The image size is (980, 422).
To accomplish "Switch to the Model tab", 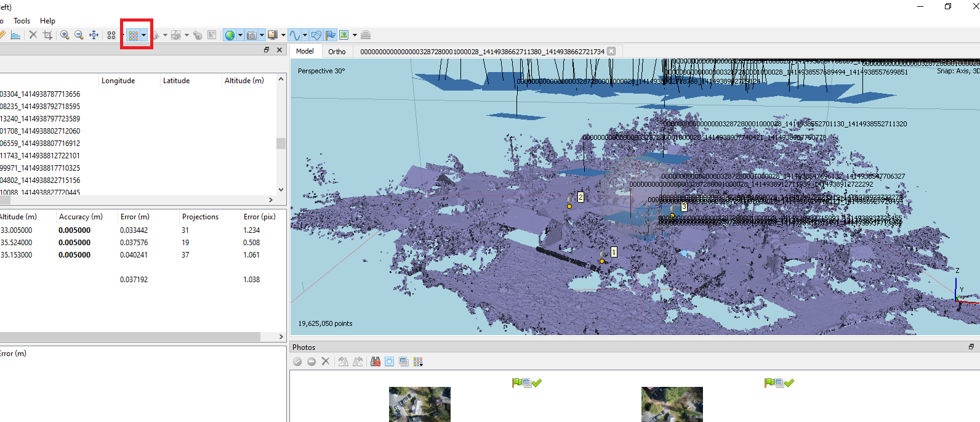I will 305,51.
